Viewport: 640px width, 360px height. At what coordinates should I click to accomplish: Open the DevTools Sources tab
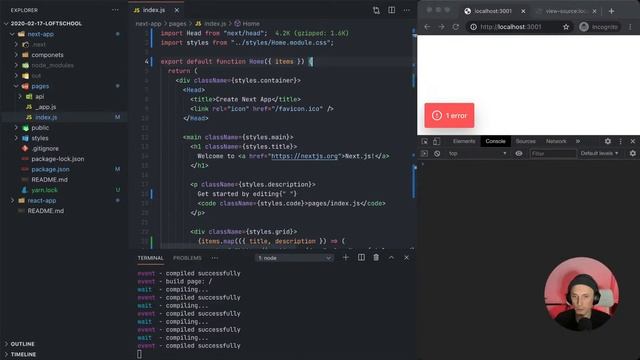point(525,141)
